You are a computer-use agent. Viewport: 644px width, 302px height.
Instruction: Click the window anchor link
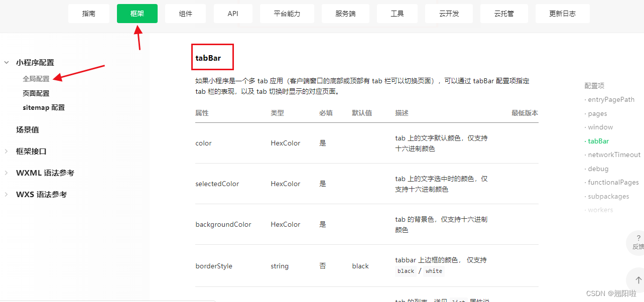[x=601, y=127]
